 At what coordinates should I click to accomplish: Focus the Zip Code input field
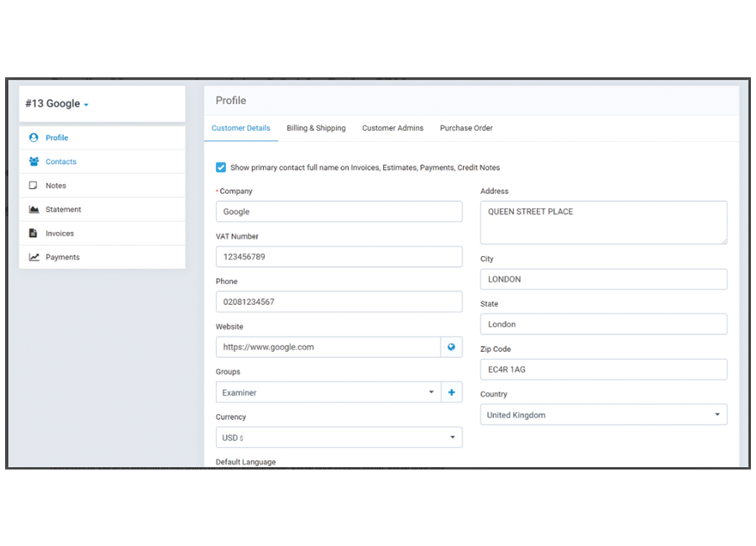[x=603, y=370]
